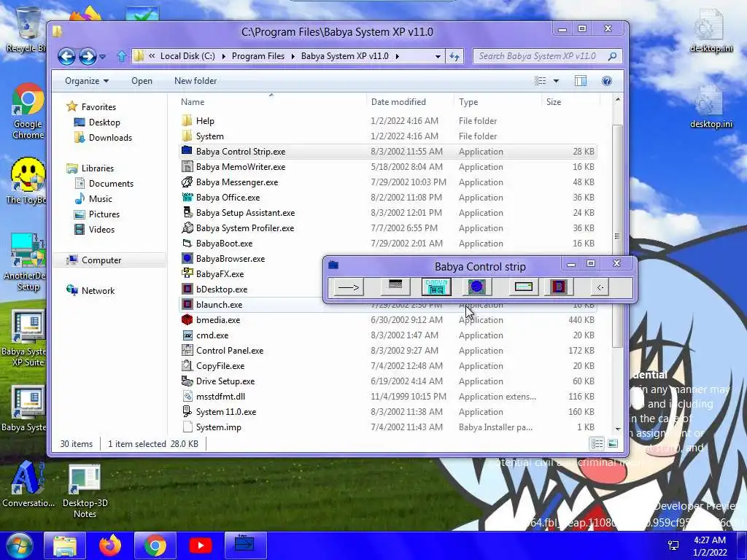The height and width of the screenshot is (560, 747).
Task: Go up one folder level
Action: point(122,57)
